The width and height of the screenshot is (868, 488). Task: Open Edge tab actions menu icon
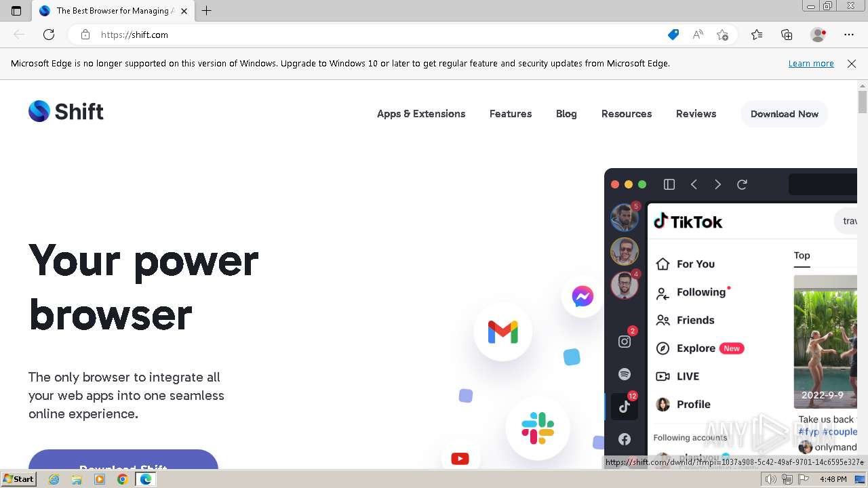tap(16, 11)
